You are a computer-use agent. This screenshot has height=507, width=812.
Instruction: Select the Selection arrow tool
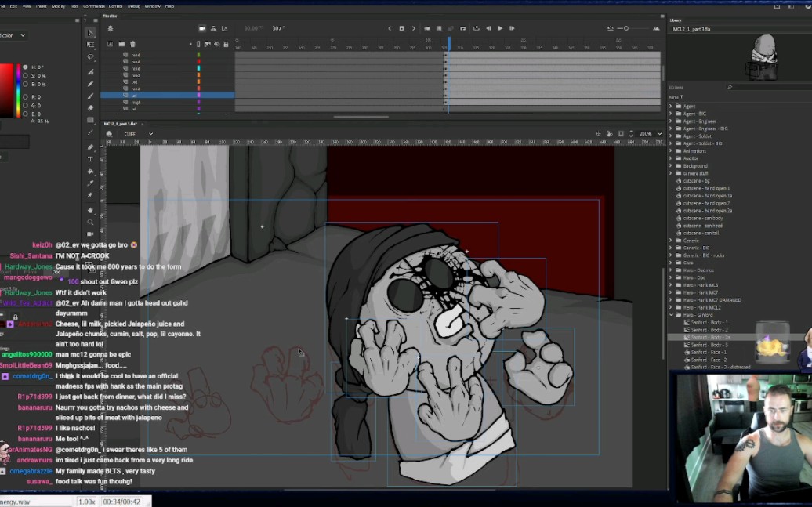pyautogui.click(x=90, y=33)
